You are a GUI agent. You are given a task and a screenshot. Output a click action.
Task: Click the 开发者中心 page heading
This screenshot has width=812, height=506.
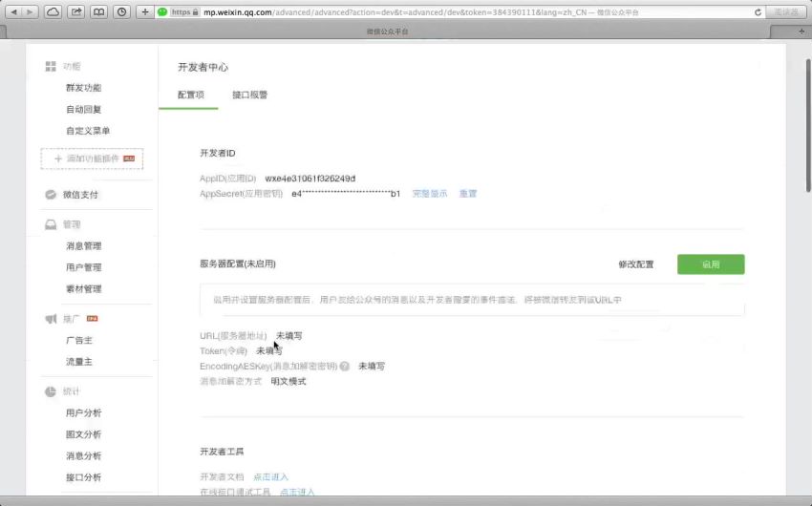pyautogui.click(x=203, y=68)
